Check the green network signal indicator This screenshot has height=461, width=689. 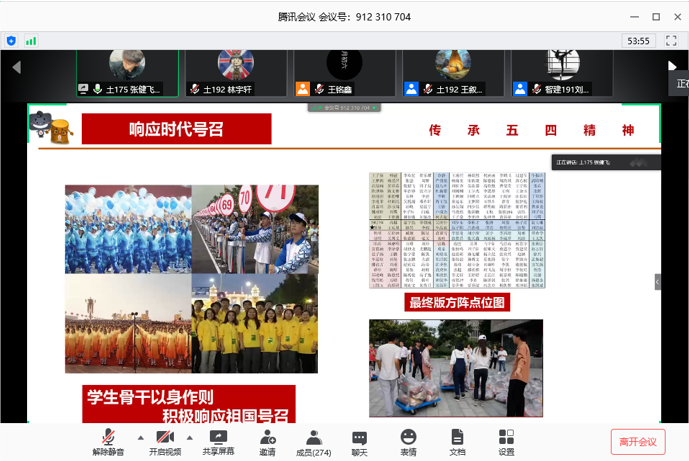pyautogui.click(x=31, y=41)
